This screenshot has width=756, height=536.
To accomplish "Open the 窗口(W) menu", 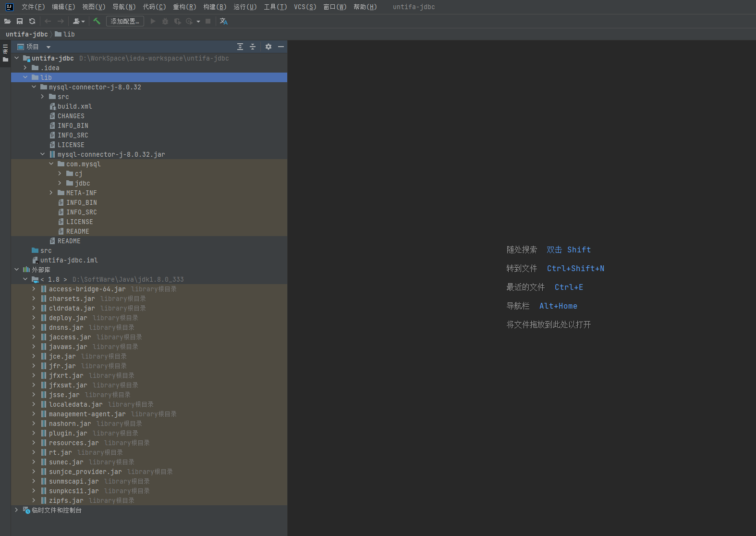I will [x=335, y=7].
